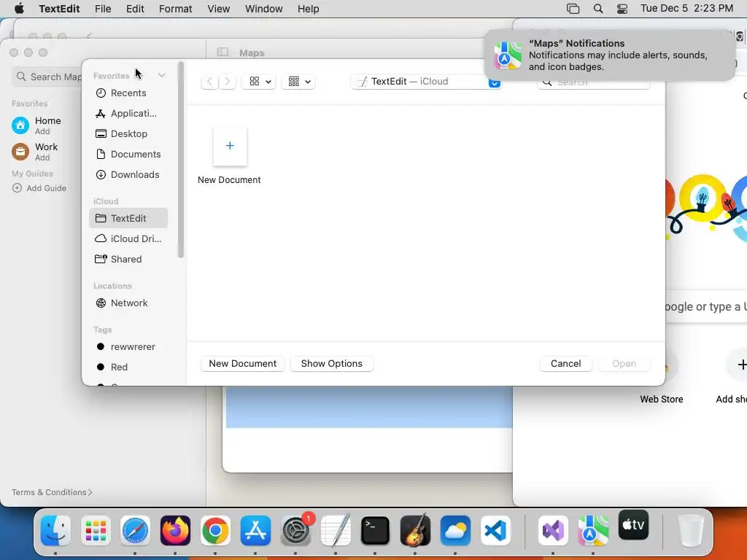
Task: Open Launchpad from the Dock
Action: (x=96, y=531)
